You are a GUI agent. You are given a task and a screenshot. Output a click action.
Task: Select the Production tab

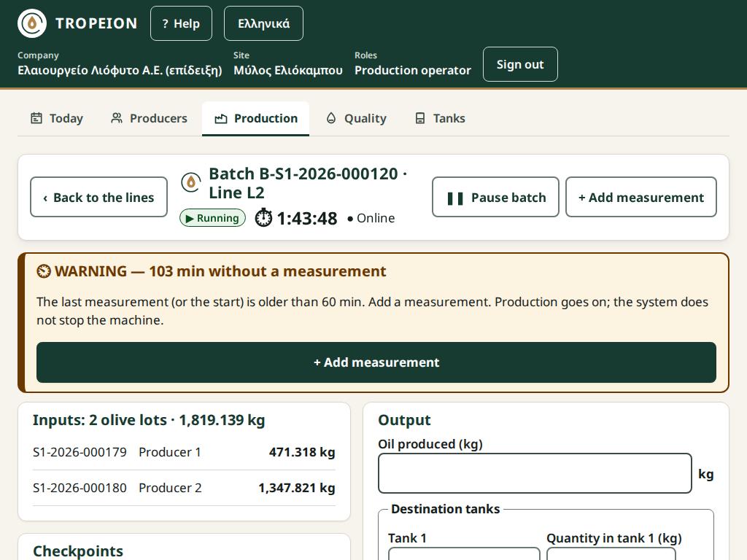click(x=256, y=119)
